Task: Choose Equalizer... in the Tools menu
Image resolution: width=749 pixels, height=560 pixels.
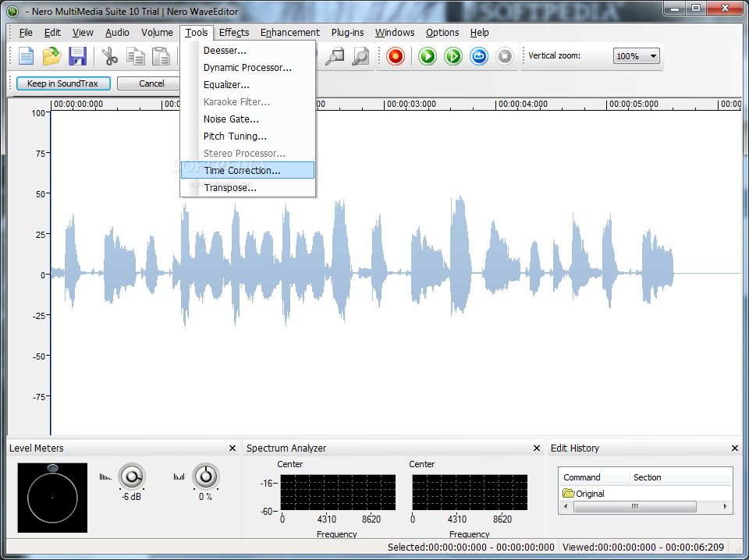Action: click(x=247, y=85)
